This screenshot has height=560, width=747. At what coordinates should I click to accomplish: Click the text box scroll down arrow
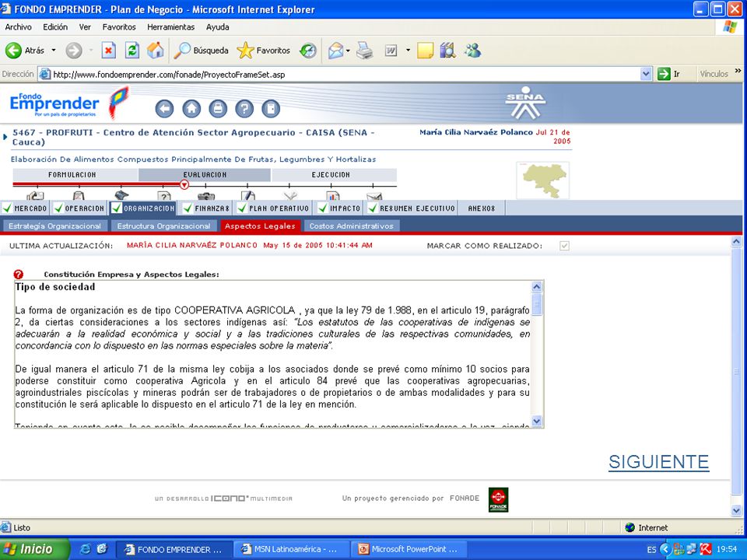pyautogui.click(x=536, y=421)
